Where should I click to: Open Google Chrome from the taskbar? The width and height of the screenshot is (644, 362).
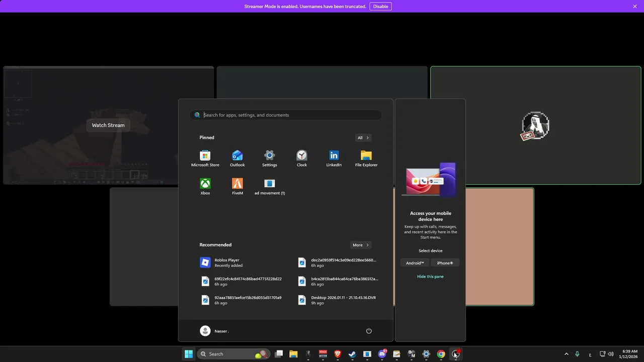[441, 354]
